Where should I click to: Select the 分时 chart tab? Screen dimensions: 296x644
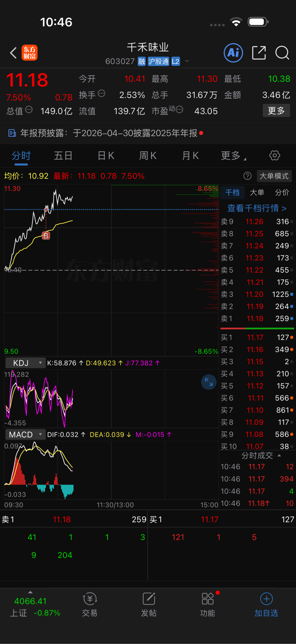[21, 156]
